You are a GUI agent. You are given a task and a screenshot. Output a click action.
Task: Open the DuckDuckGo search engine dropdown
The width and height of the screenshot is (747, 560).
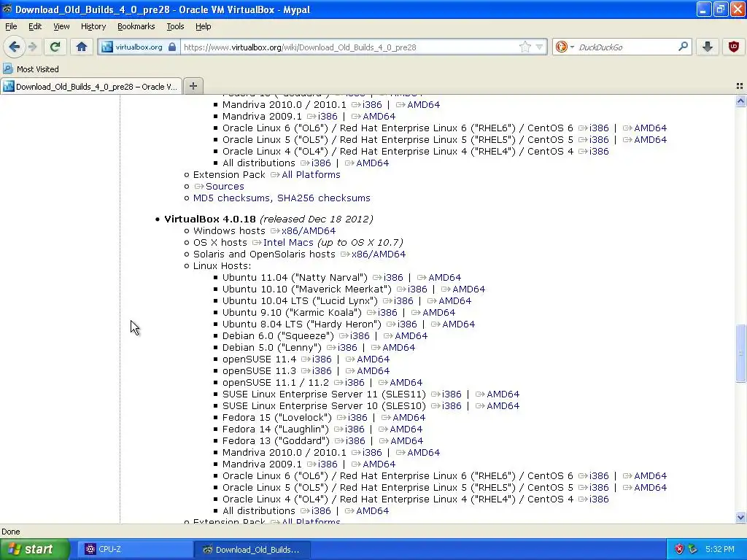coord(565,47)
